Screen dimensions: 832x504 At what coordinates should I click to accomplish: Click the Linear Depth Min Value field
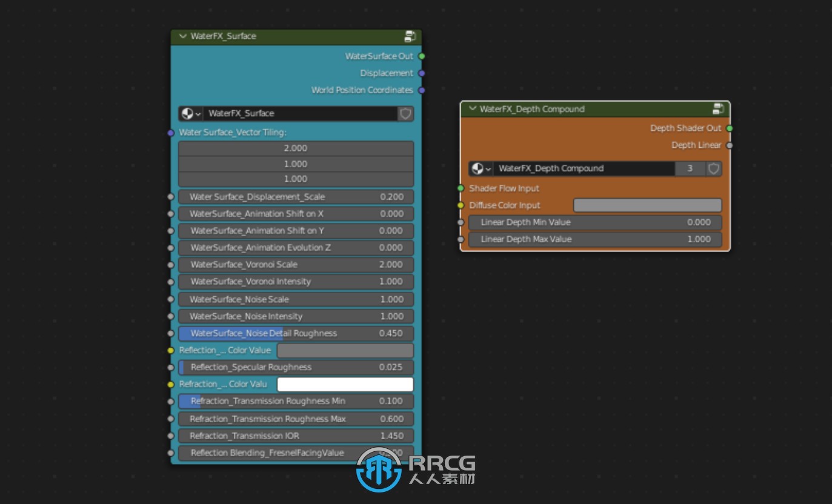(595, 222)
